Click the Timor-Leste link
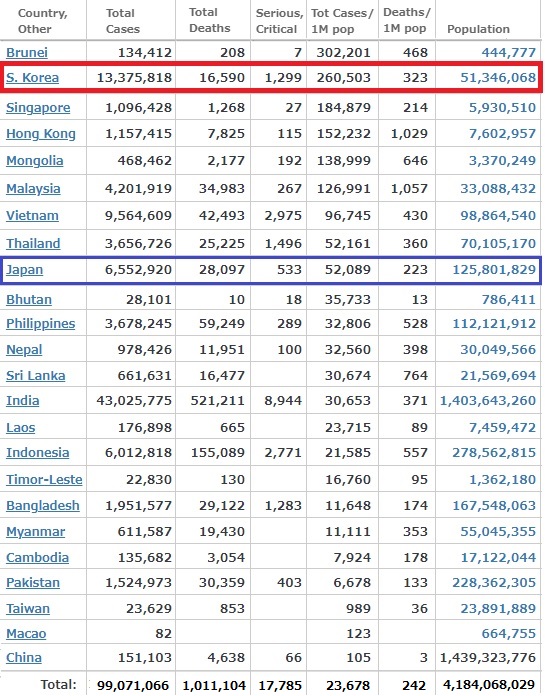Viewport: 545px width, 696px height. (x=44, y=479)
